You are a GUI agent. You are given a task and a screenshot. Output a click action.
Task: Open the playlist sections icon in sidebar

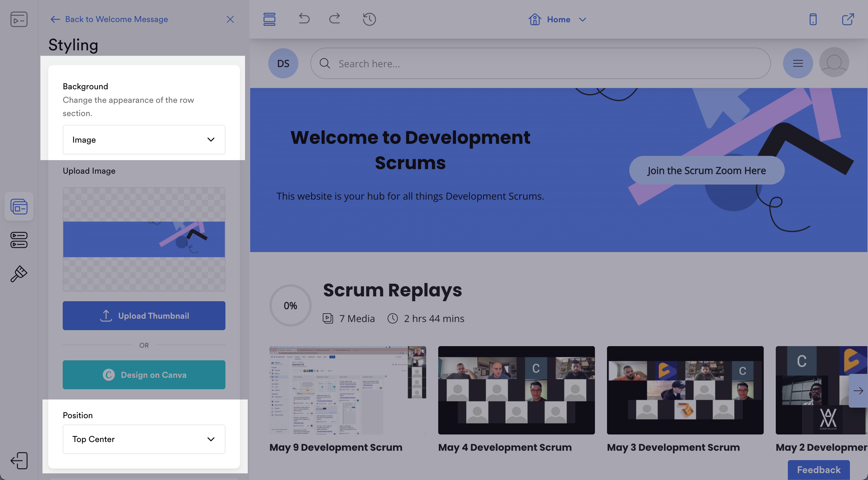coord(19,240)
